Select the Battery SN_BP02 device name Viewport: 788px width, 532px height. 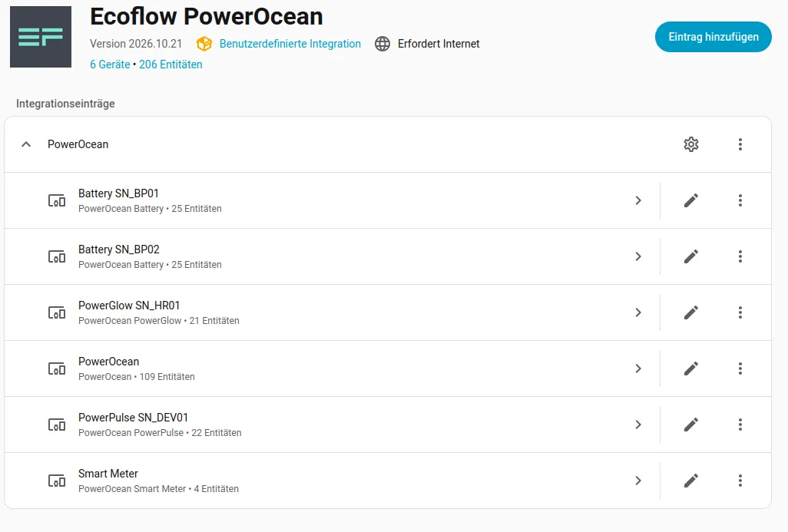click(x=118, y=249)
